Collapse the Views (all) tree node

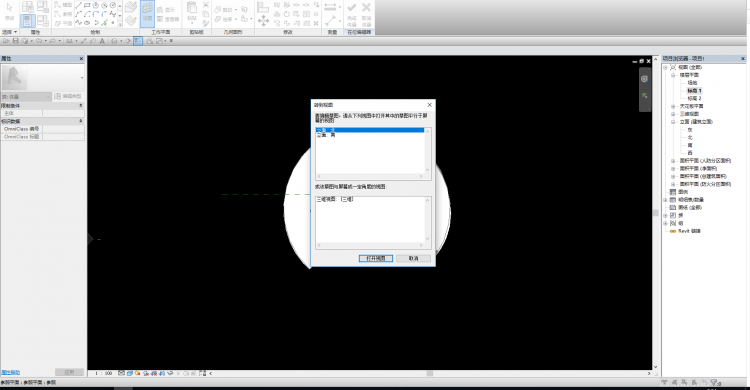(665, 67)
